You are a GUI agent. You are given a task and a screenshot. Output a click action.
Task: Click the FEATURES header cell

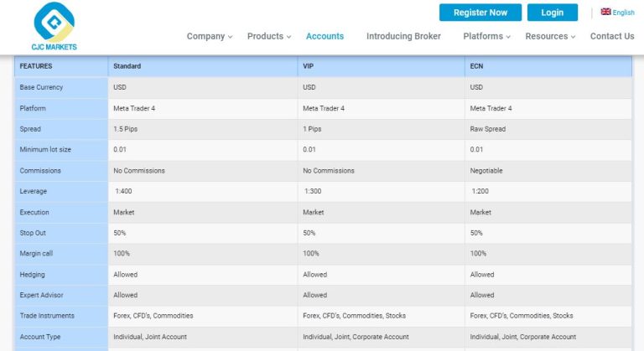[x=61, y=66]
